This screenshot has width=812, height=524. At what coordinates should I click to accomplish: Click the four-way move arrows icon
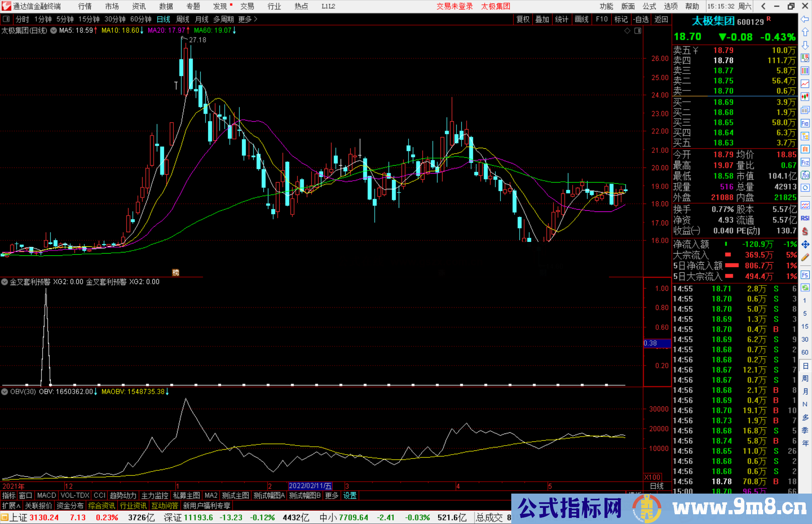(805, 245)
